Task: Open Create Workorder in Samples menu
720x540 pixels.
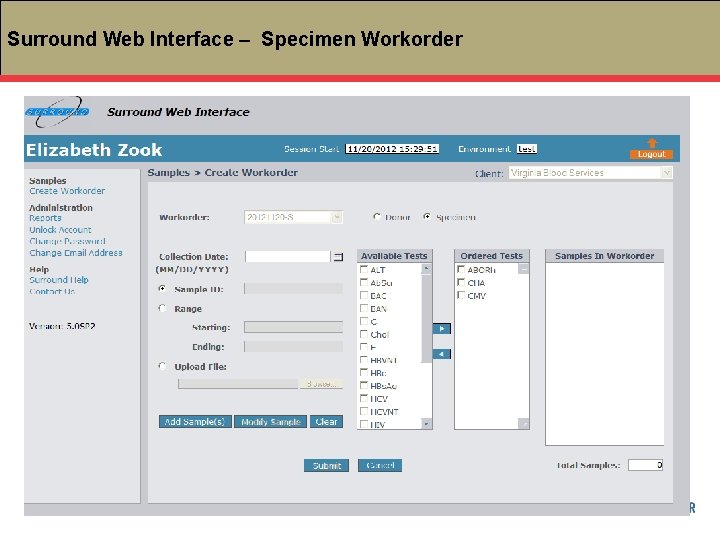Action: pos(67,191)
